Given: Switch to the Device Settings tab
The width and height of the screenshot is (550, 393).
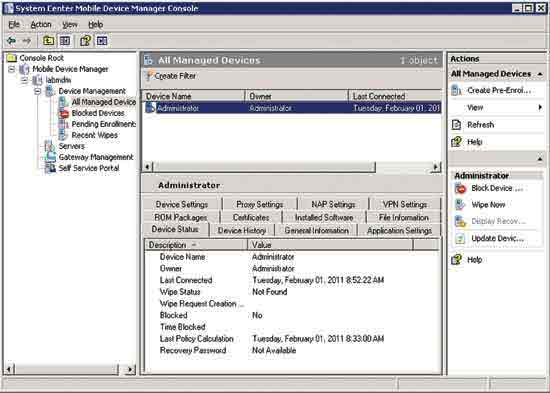Looking at the screenshot, I should [x=182, y=204].
